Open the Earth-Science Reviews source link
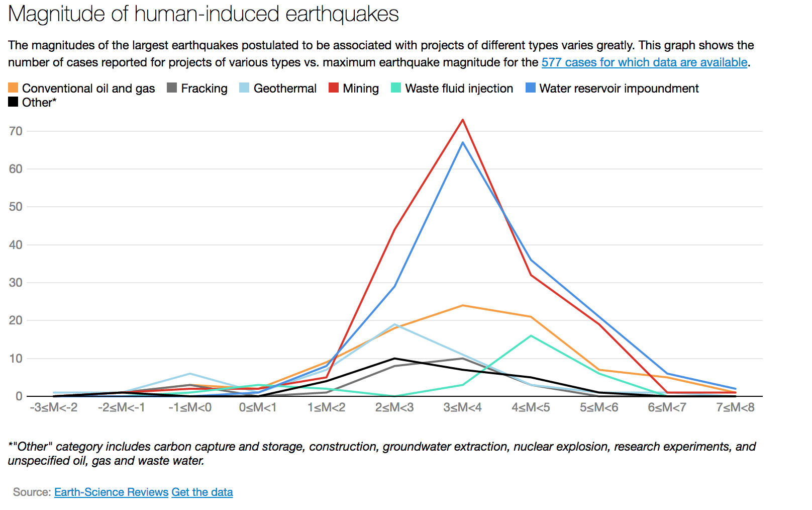Image resolution: width=812 pixels, height=510 pixels. pos(111,492)
